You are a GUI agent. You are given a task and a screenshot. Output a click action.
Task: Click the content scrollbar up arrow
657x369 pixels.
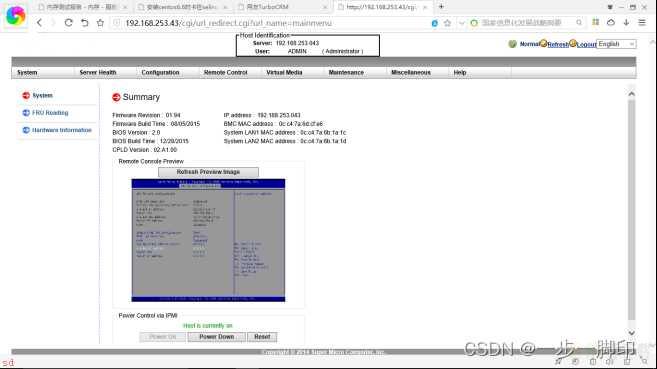point(631,94)
